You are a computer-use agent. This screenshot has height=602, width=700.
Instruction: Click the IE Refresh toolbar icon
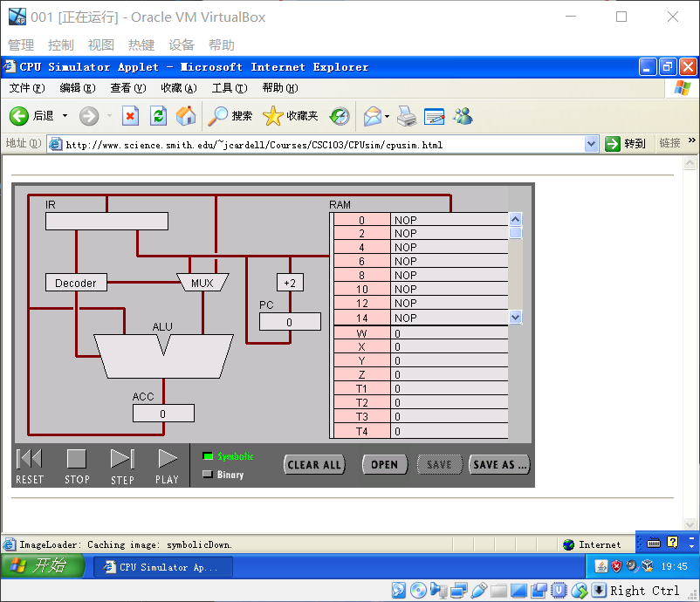point(158,116)
